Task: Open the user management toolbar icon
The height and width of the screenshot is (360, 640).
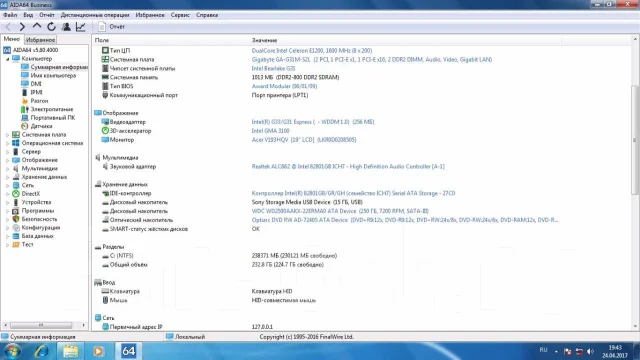Action: point(66,27)
